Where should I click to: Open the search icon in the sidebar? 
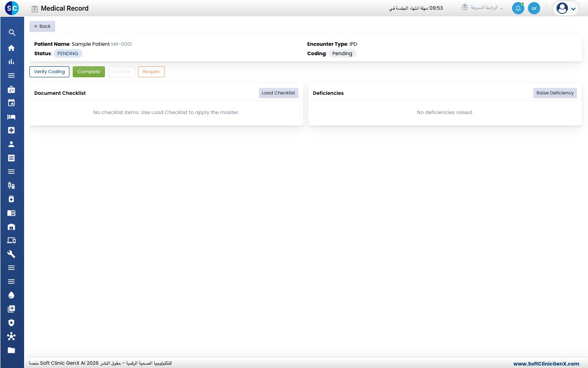click(12, 33)
